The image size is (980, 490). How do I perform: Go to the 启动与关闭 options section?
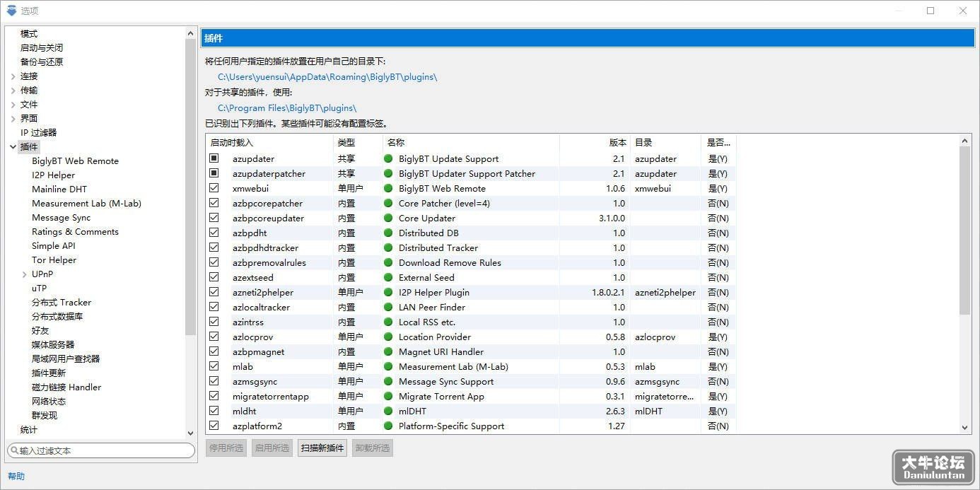click(42, 47)
